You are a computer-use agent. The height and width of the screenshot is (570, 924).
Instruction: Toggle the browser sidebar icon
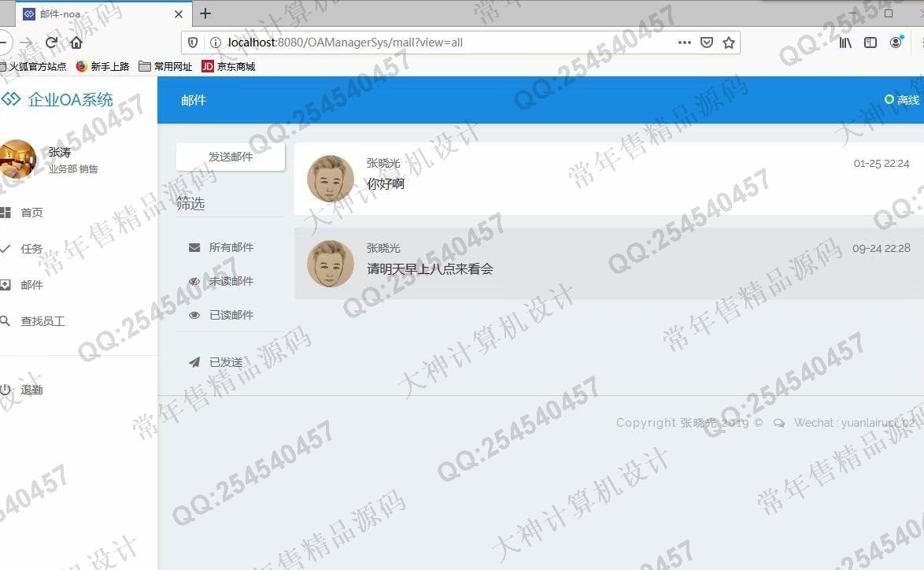(x=870, y=43)
